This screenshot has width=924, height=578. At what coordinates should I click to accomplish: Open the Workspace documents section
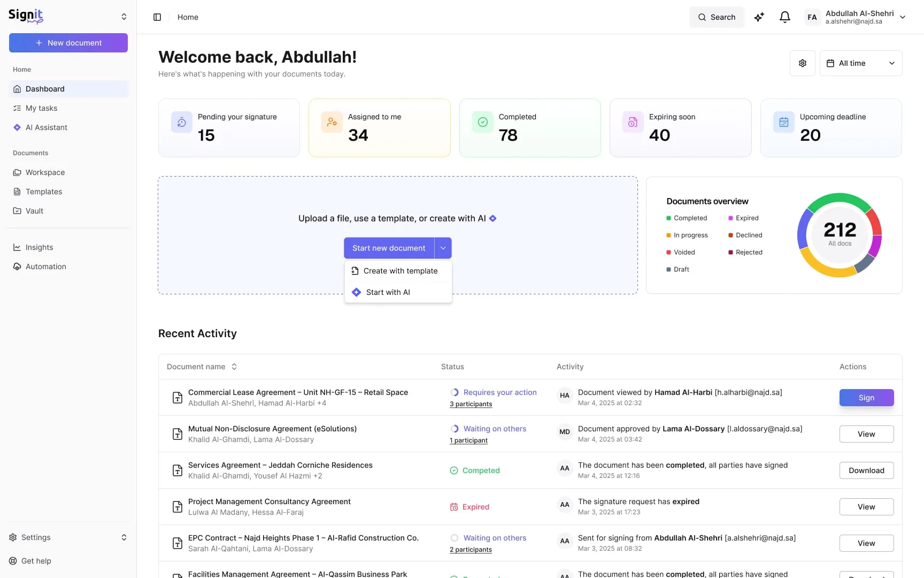click(x=45, y=172)
